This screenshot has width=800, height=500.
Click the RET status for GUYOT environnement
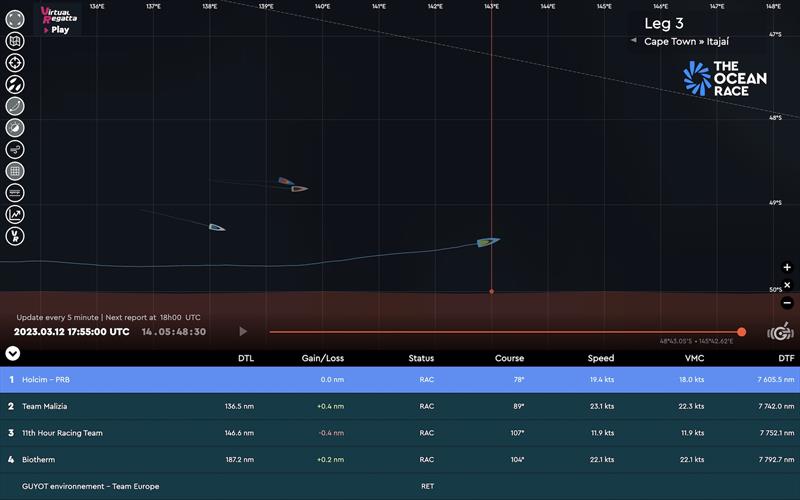[x=428, y=486]
